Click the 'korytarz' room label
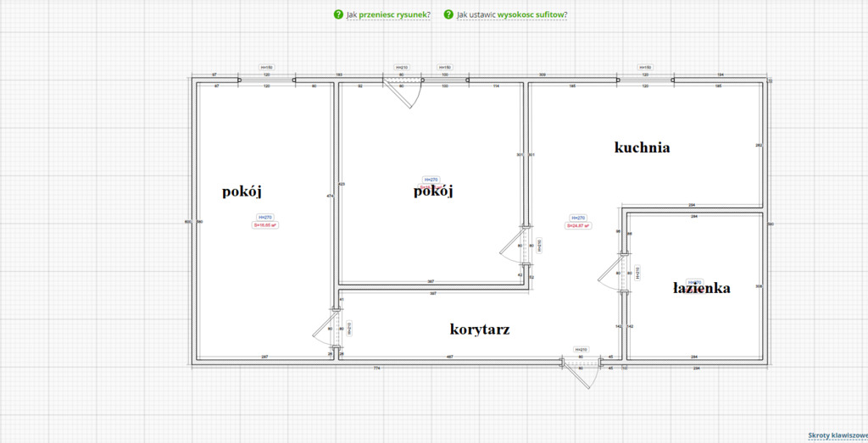Screen dimensions: 868x443 tap(480, 329)
